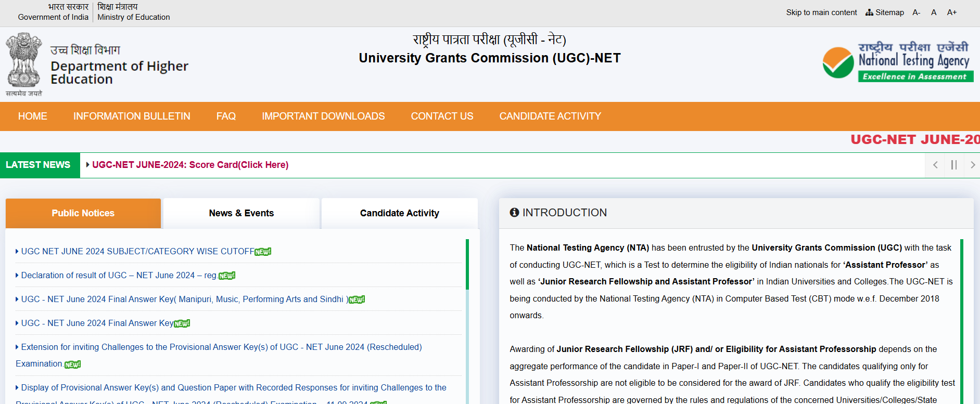Screen dimensions: 980x404
Task: Click the UGC-NET JUNE scrolling banner text
Action: pyautogui.click(x=915, y=139)
